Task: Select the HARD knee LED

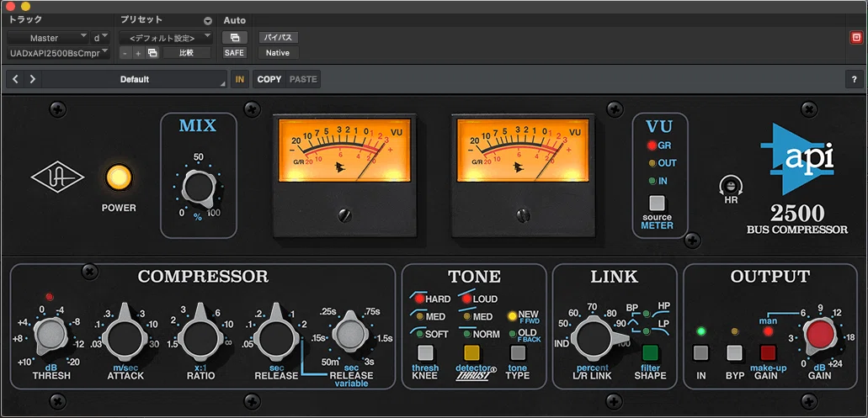Action: click(419, 299)
